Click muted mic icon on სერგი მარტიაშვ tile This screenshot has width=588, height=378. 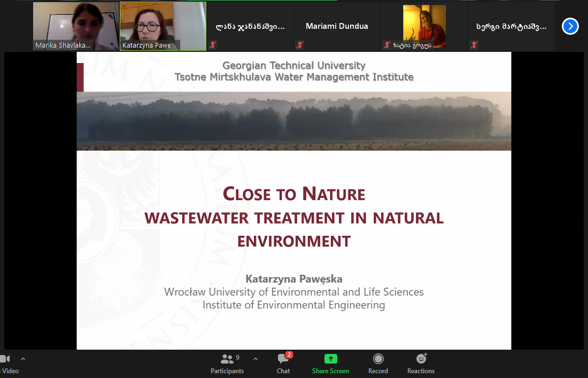click(x=474, y=45)
